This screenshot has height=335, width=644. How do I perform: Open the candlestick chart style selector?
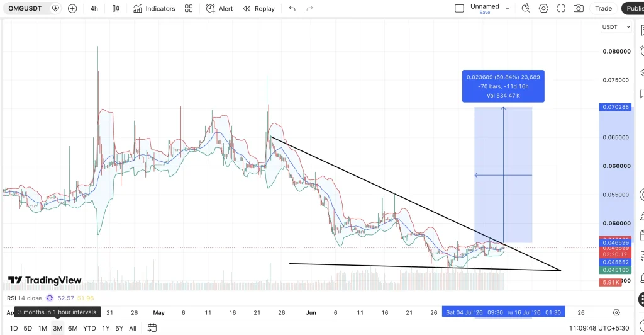116,8
